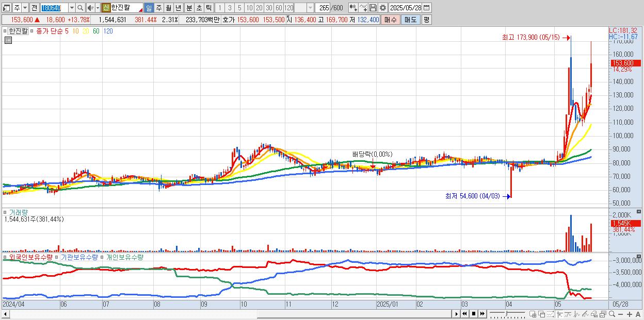Toggle the chart legend expand box
Viewport: 644px width, 320px height.
(5, 31)
